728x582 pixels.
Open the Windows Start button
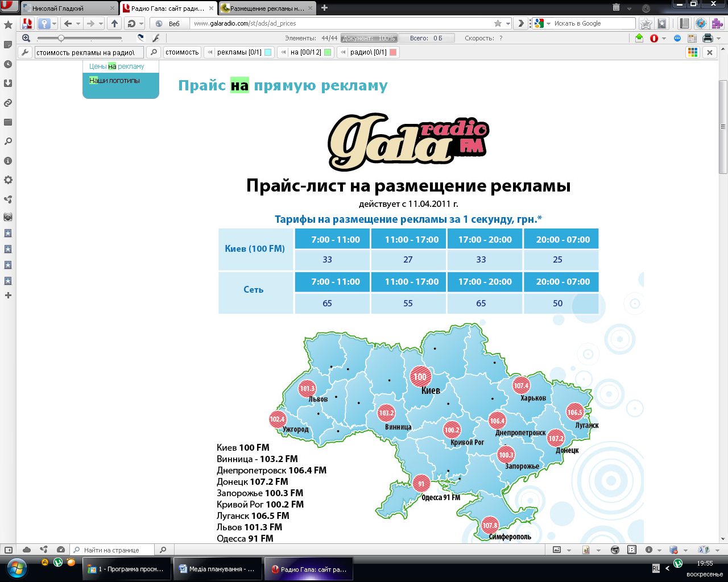(x=16, y=568)
